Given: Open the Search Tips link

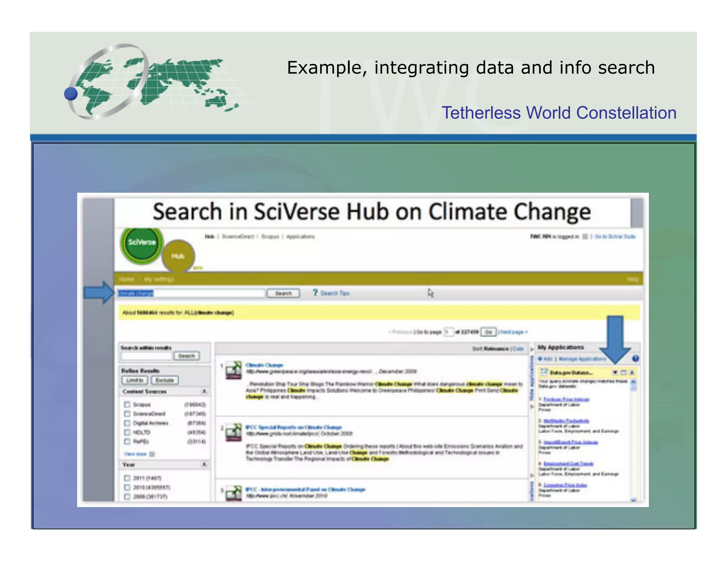Looking at the screenshot, I should [335, 293].
